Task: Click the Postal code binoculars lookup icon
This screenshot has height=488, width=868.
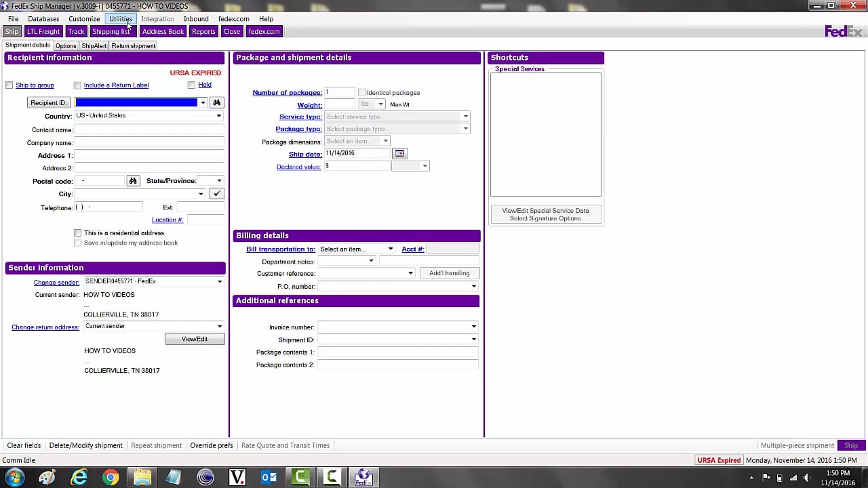Action: pos(133,181)
